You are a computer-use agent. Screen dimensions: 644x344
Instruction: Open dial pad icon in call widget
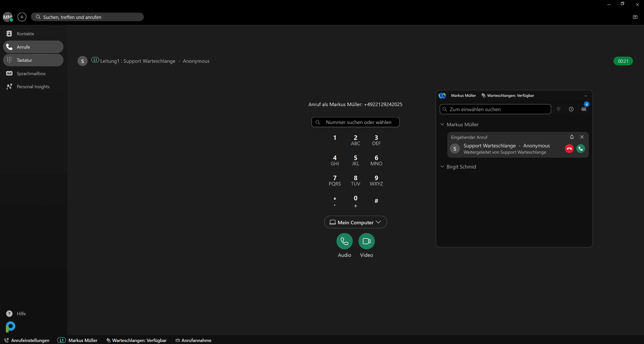point(559,109)
